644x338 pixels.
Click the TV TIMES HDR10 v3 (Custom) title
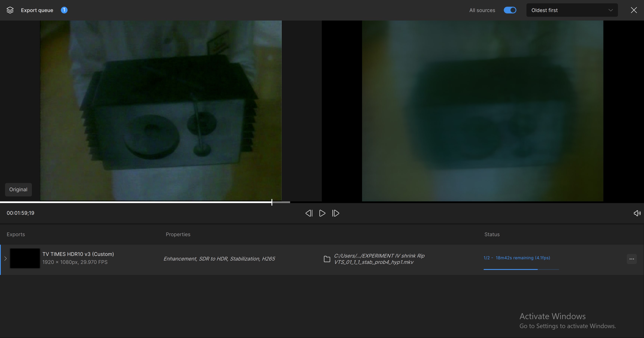tap(78, 254)
